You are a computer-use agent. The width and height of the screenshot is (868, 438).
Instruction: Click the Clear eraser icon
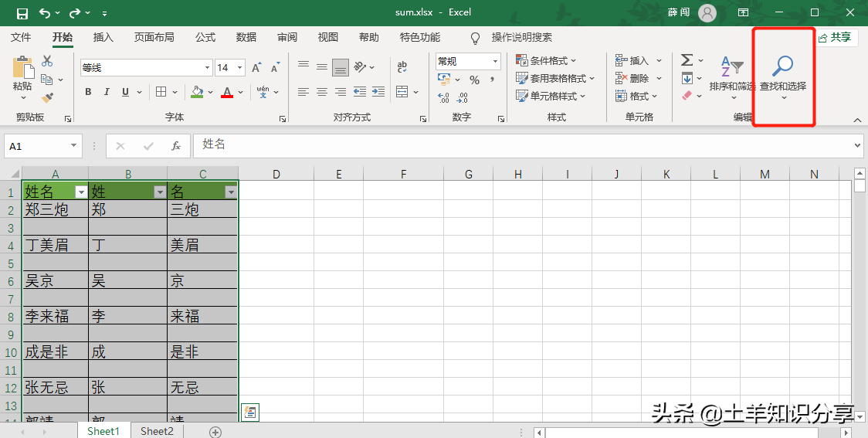[687, 96]
